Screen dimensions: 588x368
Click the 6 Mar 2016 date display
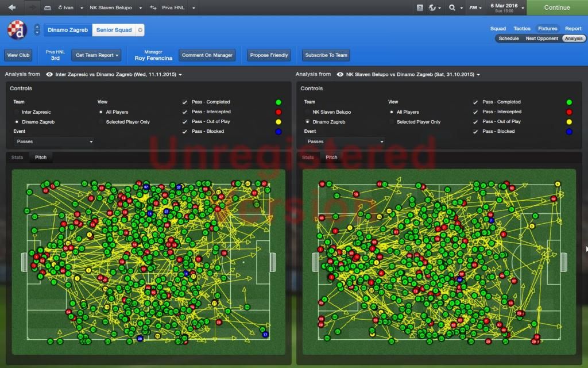click(504, 7)
